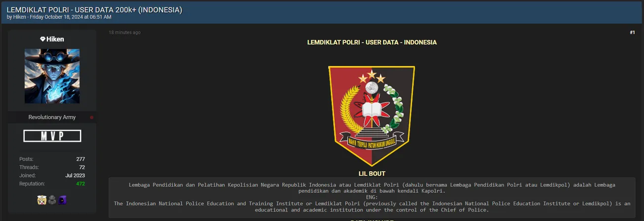Click the thread title in the header bar
644x221 pixels.
point(94,9)
